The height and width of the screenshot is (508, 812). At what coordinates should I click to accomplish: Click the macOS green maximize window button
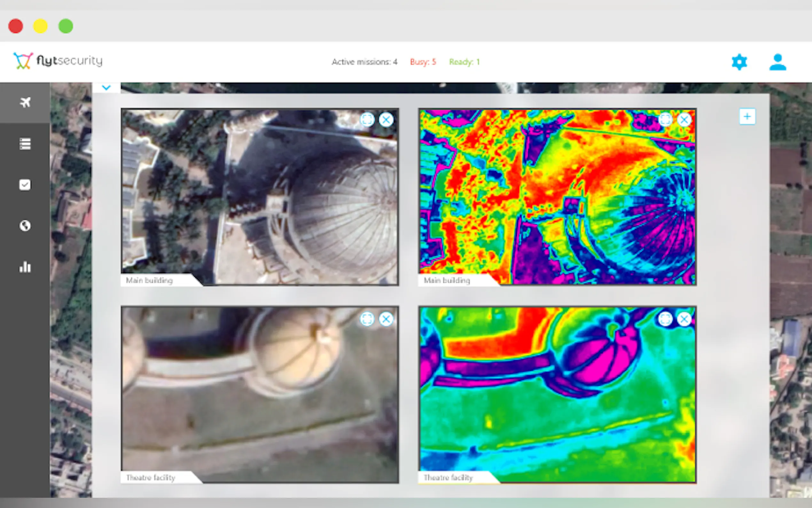(x=66, y=26)
